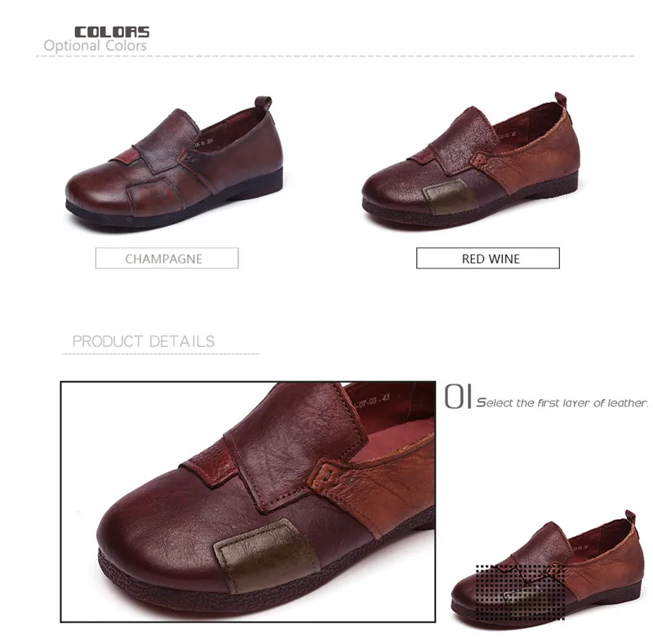Select the RED WINE color label
Screen dimensions: 653x644
click(x=488, y=258)
